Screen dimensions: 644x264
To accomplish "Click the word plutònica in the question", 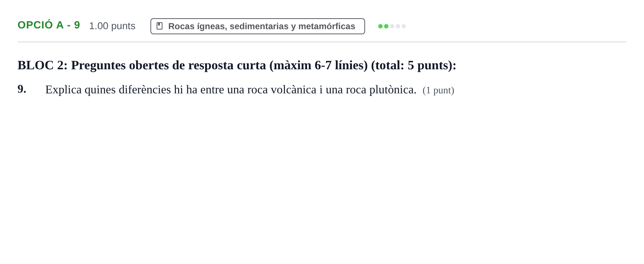I will pos(393,90).
